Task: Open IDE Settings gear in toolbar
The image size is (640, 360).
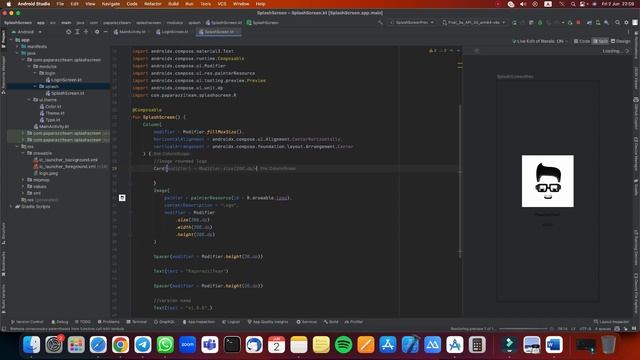Action: 627,22
